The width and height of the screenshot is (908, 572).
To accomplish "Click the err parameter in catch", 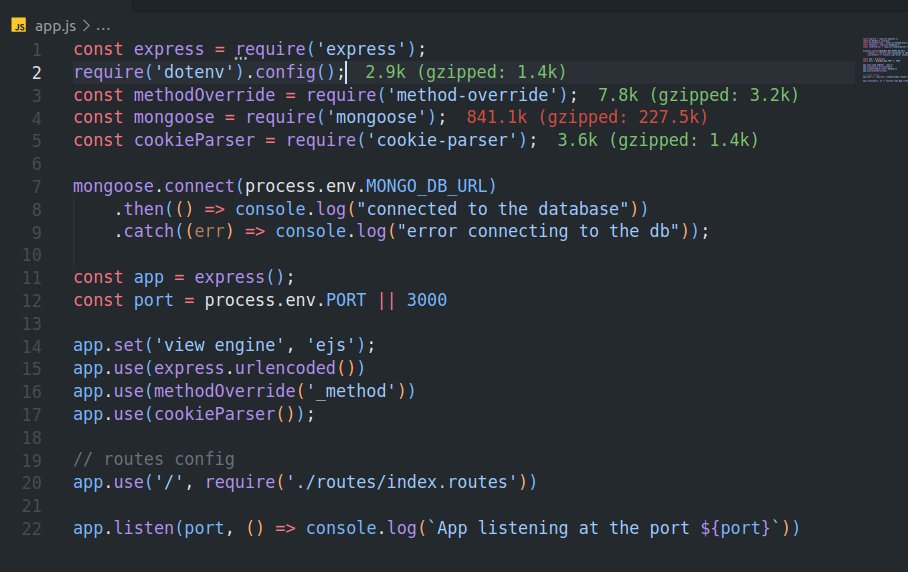I will [x=209, y=231].
